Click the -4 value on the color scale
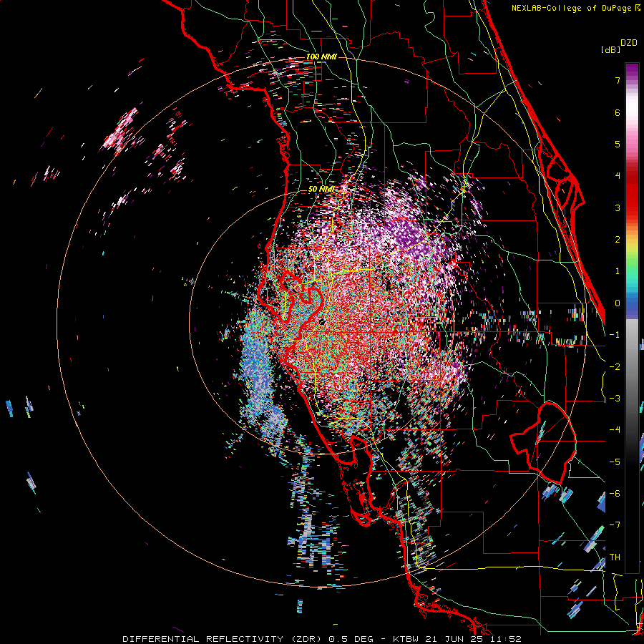The image size is (644, 644). 615,430
